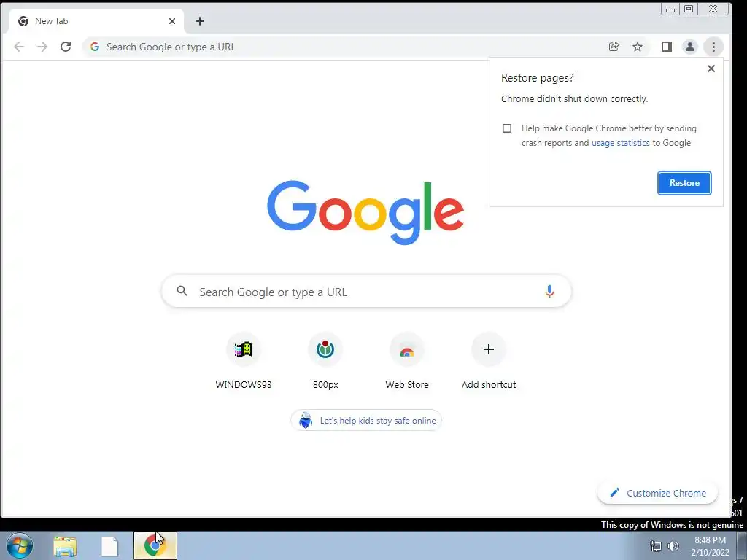747x560 pixels.
Task: Click the Chrome taskbar icon
Action: pyautogui.click(x=155, y=545)
